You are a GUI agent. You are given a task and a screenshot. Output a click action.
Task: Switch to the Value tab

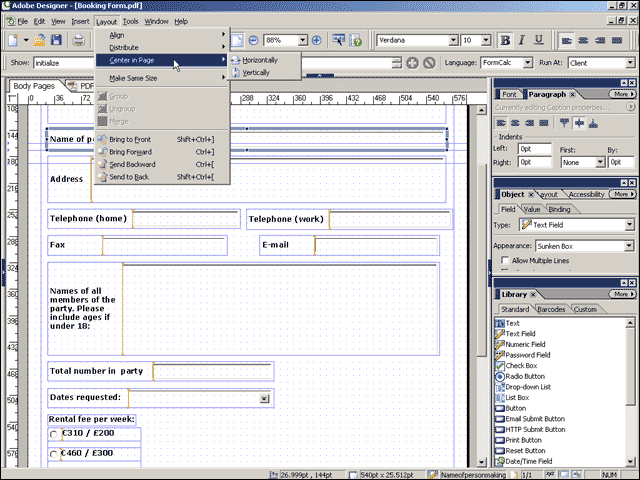pyautogui.click(x=531, y=209)
